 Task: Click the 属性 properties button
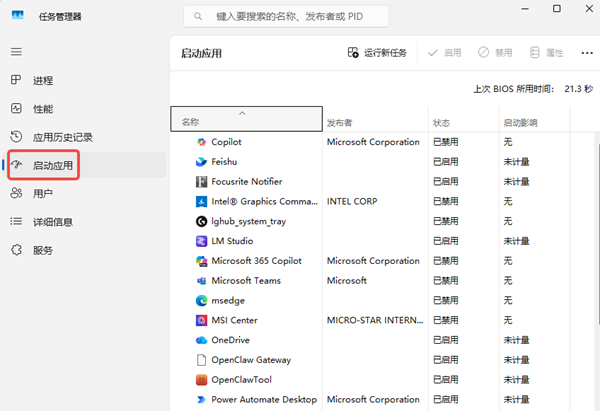point(546,53)
